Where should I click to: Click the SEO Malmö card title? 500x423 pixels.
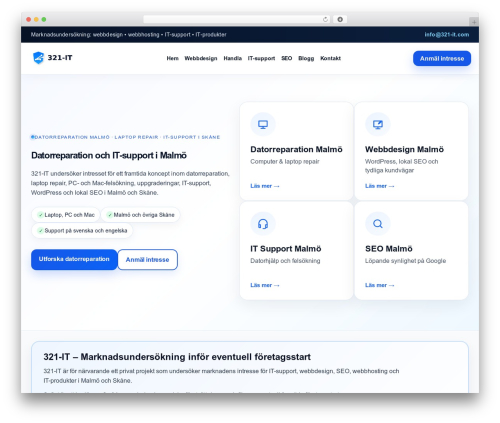point(388,249)
